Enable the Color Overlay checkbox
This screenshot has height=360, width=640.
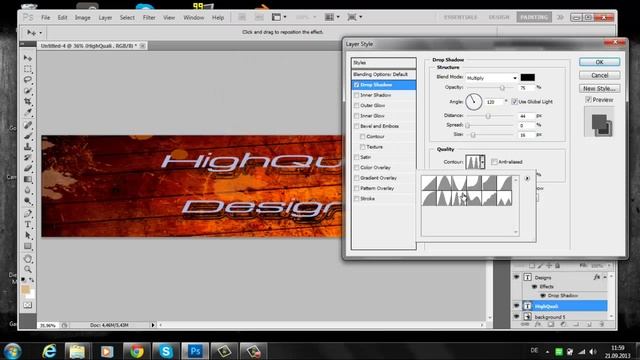(x=356, y=167)
